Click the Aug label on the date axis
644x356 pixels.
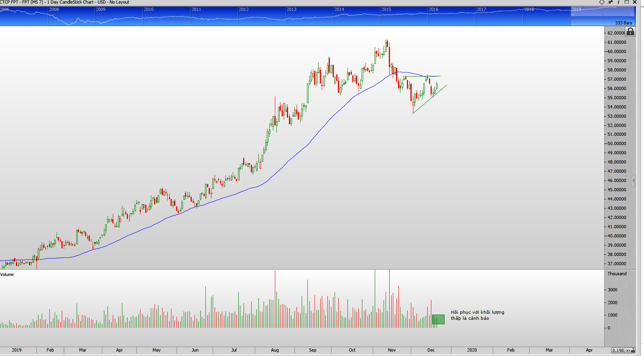(x=275, y=350)
